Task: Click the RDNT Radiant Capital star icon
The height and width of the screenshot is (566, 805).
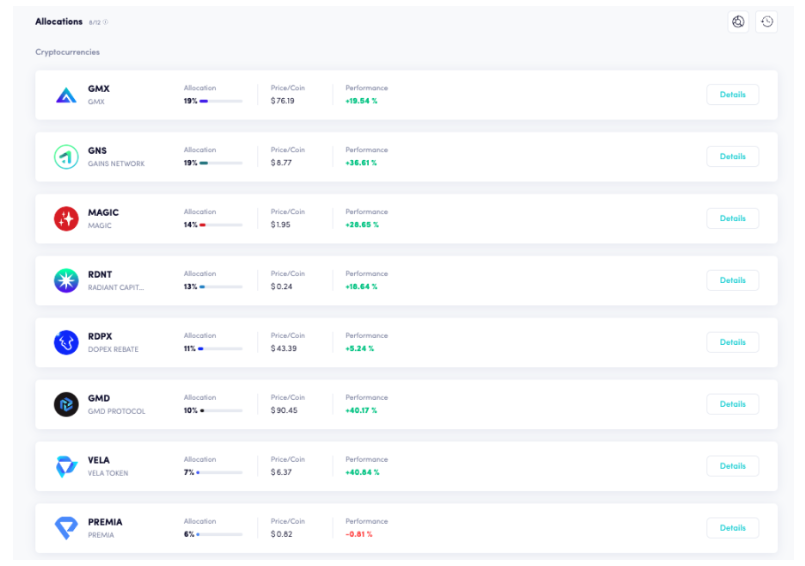Action: [66, 280]
